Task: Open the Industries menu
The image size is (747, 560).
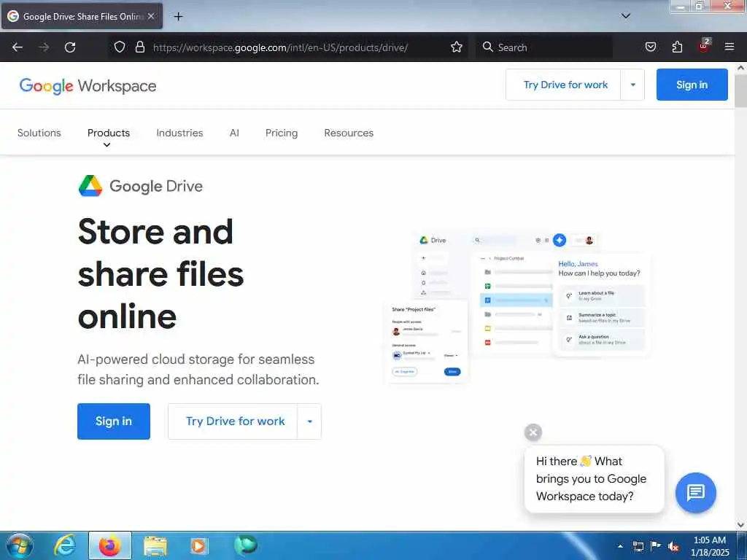Action: (179, 133)
